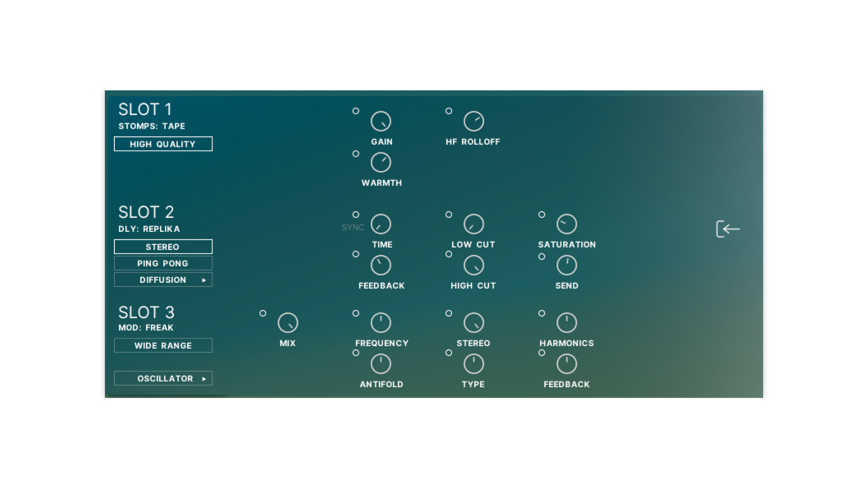The width and height of the screenshot is (868, 488).
Task: Click the Replika Time knob
Action: point(381,224)
